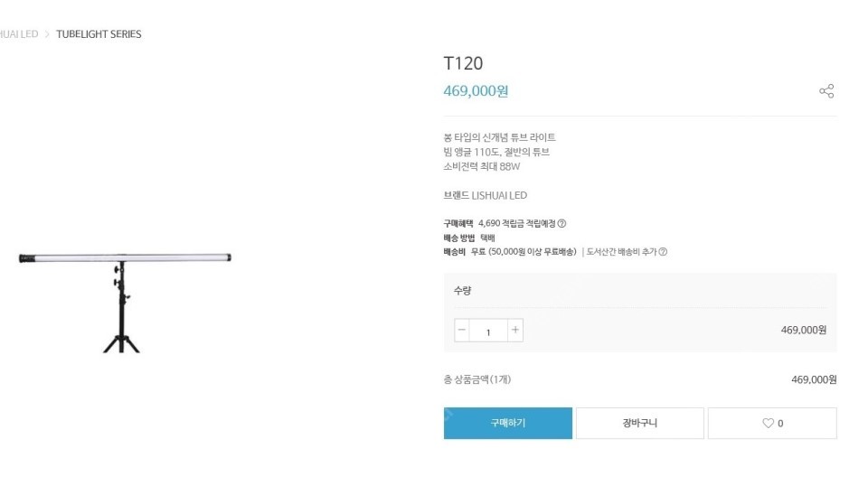Decrease quantity with the minus button
The width and height of the screenshot is (868, 495).
(462, 331)
